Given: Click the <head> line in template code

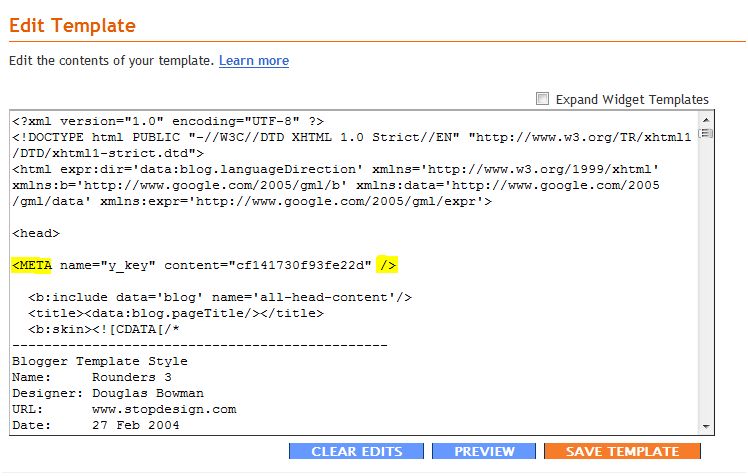Looking at the screenshot, I should coord(36,233).
